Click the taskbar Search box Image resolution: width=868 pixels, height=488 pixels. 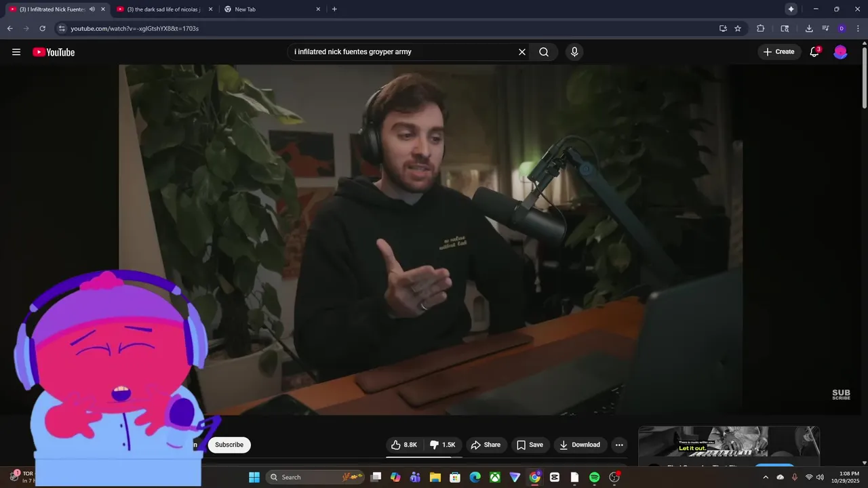point(315,477)
